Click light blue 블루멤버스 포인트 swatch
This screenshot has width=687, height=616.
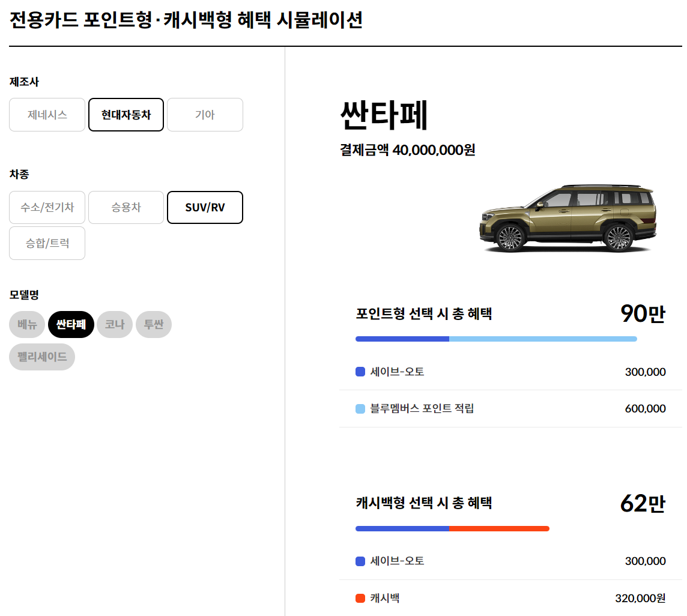coord(360,409)
